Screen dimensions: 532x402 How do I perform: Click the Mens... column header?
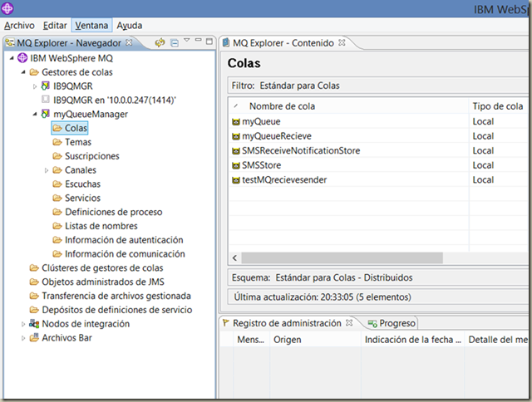point(251,340)
